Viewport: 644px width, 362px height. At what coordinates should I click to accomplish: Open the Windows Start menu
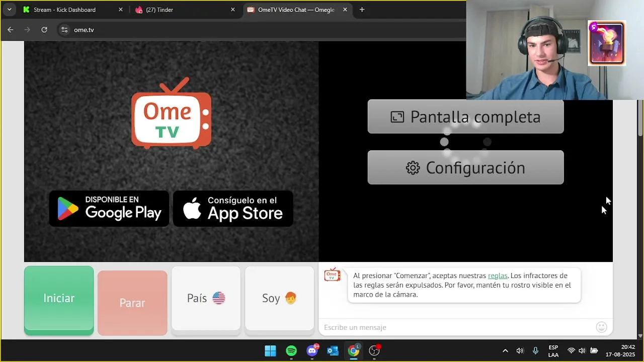click(270, 351)
